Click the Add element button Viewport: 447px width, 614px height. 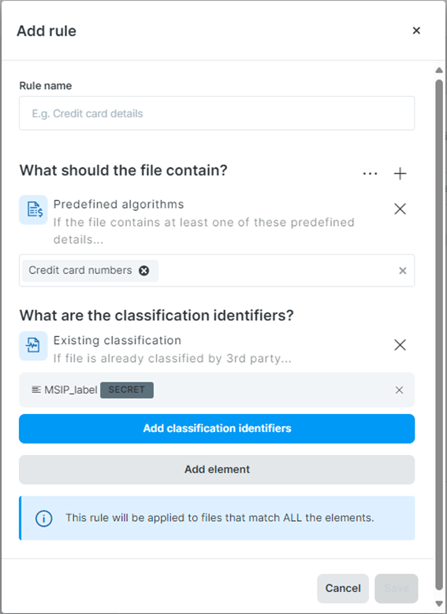[x=217, y=470]
